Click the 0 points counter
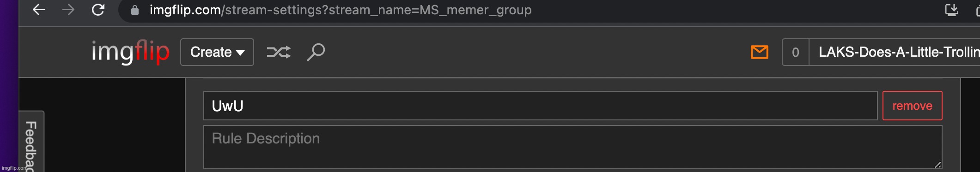The image size is (980, 172). click(x=796, y=52)
